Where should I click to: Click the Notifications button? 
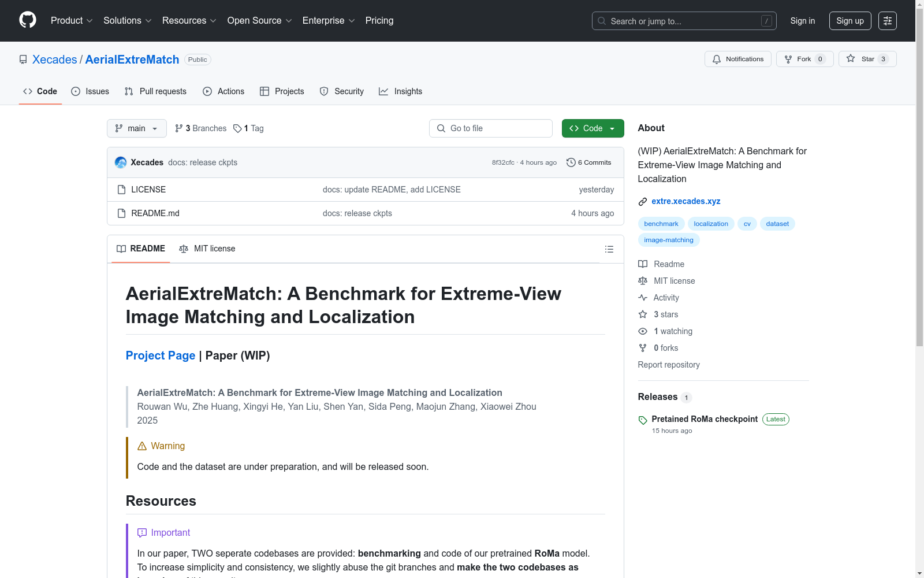coord(738,59)
